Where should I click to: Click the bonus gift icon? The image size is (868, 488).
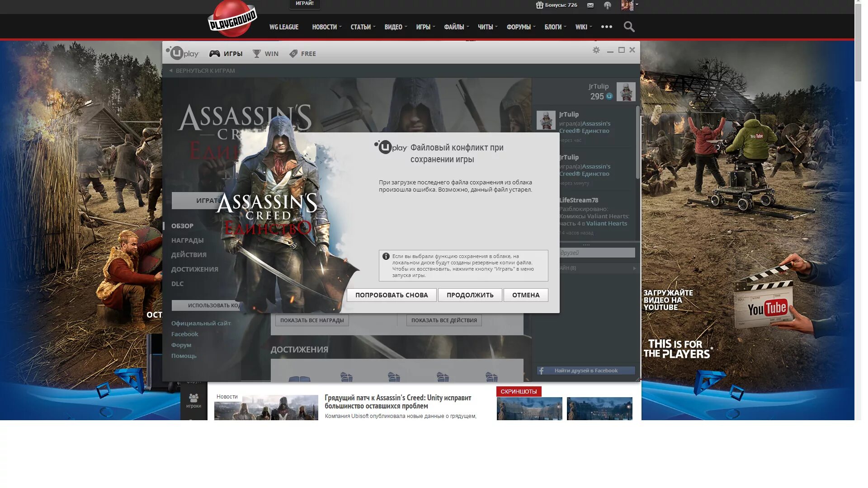(x=539, y=5)
